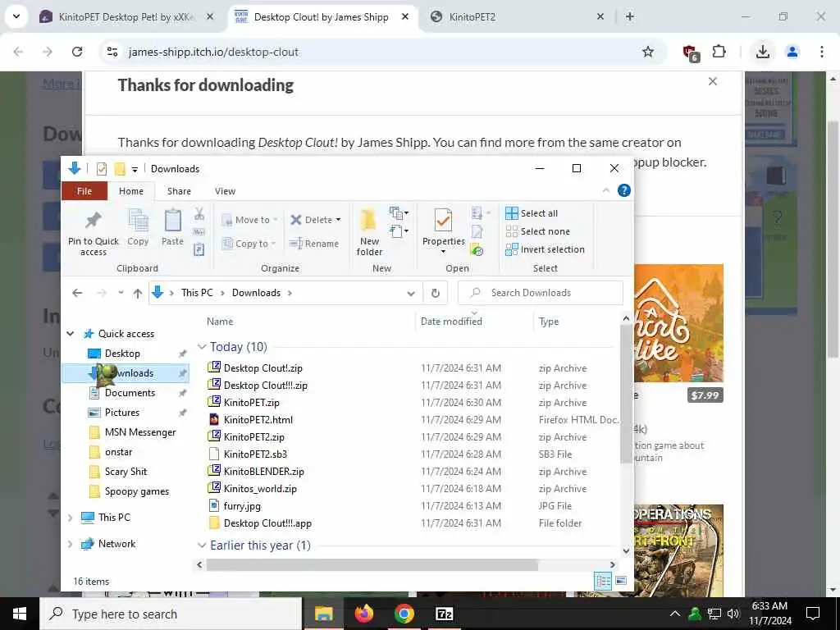Open Chrome profile avatar icon

click(792, 52)
